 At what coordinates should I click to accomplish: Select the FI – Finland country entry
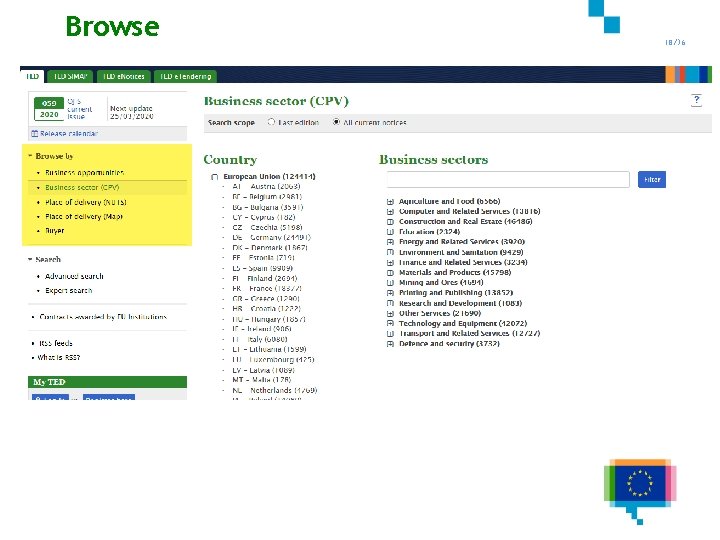[264, 278]
